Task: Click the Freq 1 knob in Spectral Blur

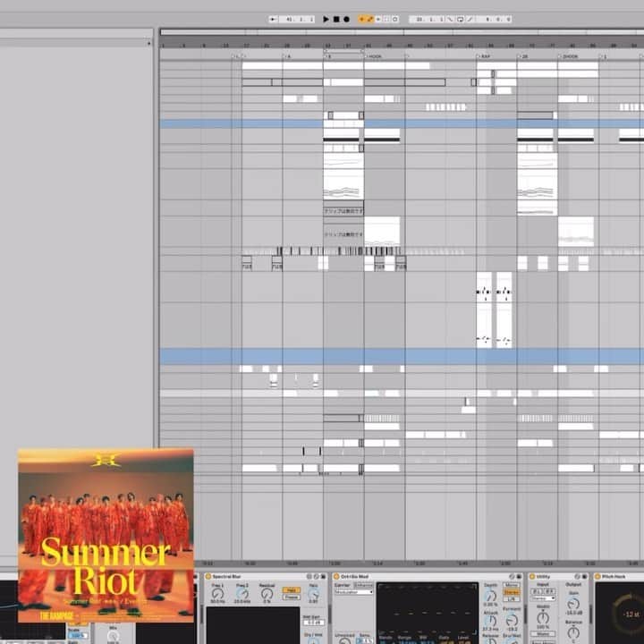Action: click(217, 593)
